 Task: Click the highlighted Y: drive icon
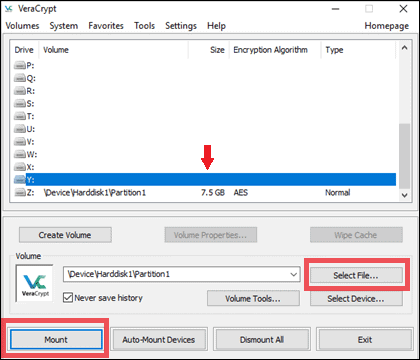point(20,180)
